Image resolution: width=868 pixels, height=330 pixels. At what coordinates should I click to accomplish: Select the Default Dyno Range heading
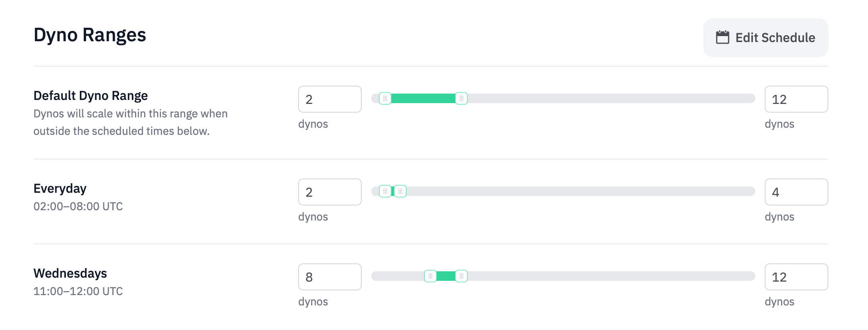[90, 95]
